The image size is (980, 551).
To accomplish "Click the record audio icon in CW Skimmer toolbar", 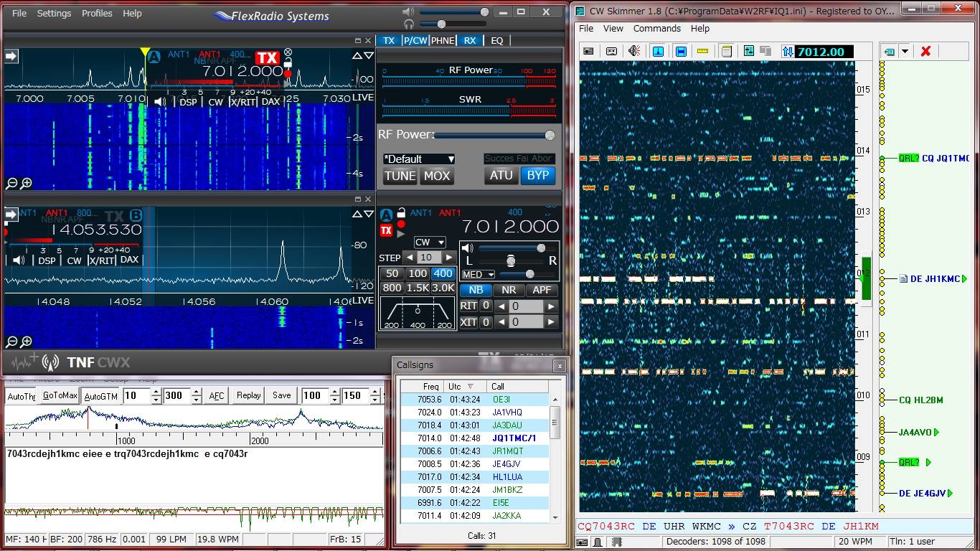I will click(x=588, y=51).
